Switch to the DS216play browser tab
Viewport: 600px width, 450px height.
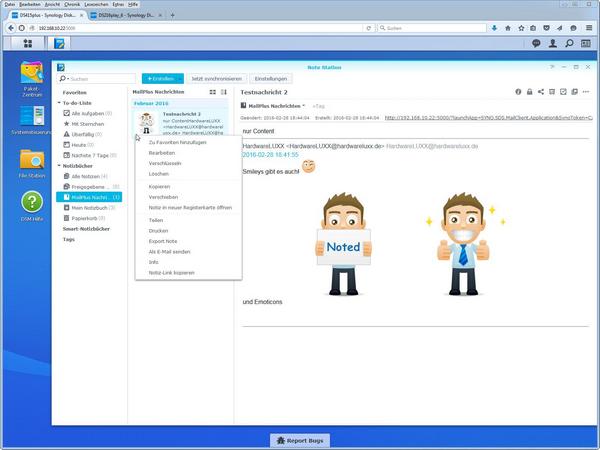[x=126, y=15]
